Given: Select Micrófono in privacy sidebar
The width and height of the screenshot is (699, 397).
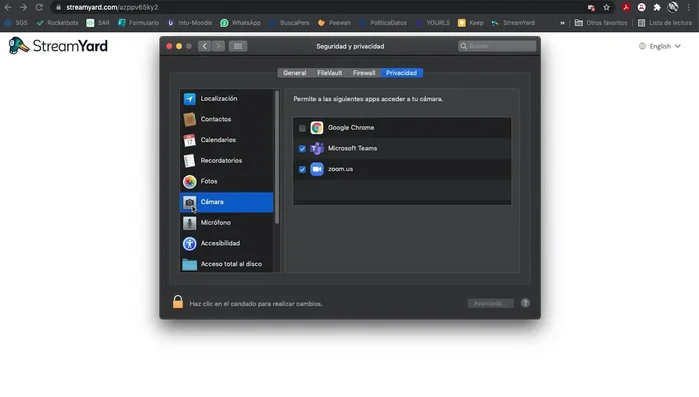Looking at the screenshot, I should [x=226, y=223].
